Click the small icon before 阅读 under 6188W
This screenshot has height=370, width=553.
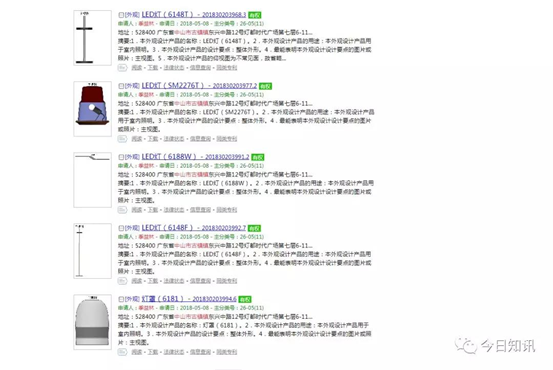(x=122, y=210)
